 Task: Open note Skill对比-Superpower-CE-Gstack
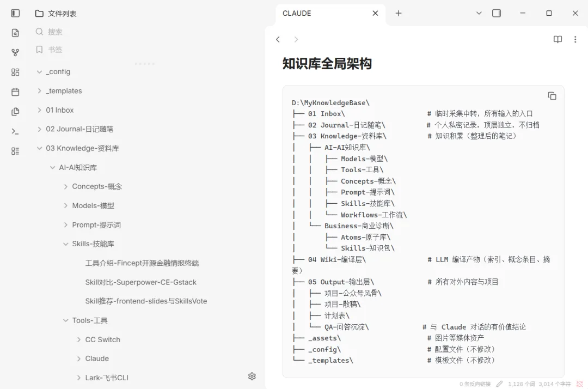pyautogui.click(x=140, y=282)
